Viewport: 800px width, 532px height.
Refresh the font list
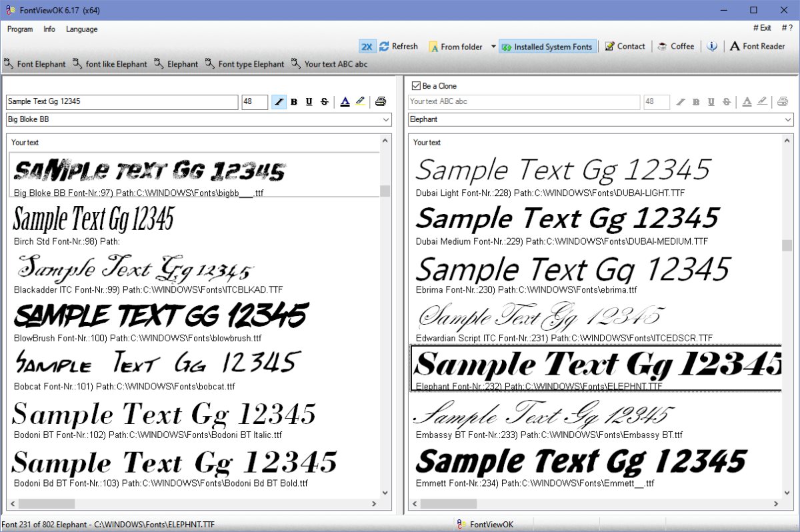(x=399, y=47)
